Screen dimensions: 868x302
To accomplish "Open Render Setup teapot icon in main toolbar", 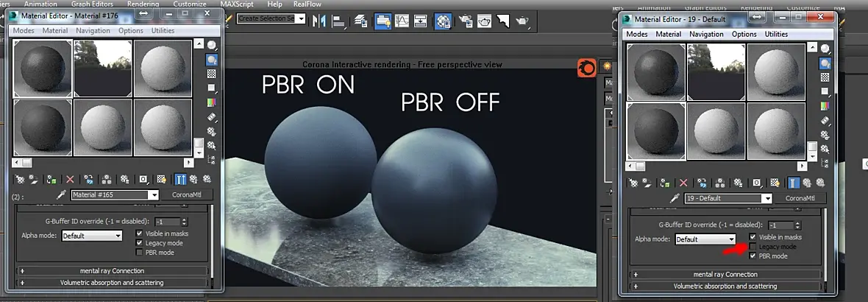I will 464,21.
